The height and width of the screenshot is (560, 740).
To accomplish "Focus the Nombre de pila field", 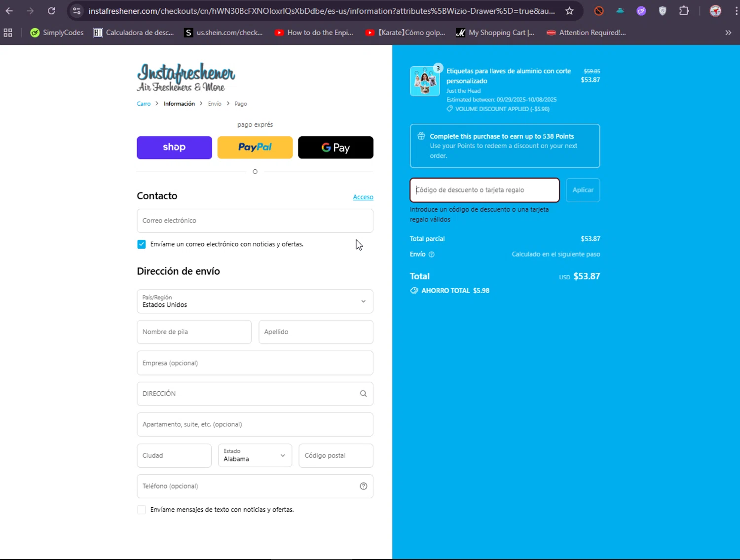I will click(x=194, y=332).
